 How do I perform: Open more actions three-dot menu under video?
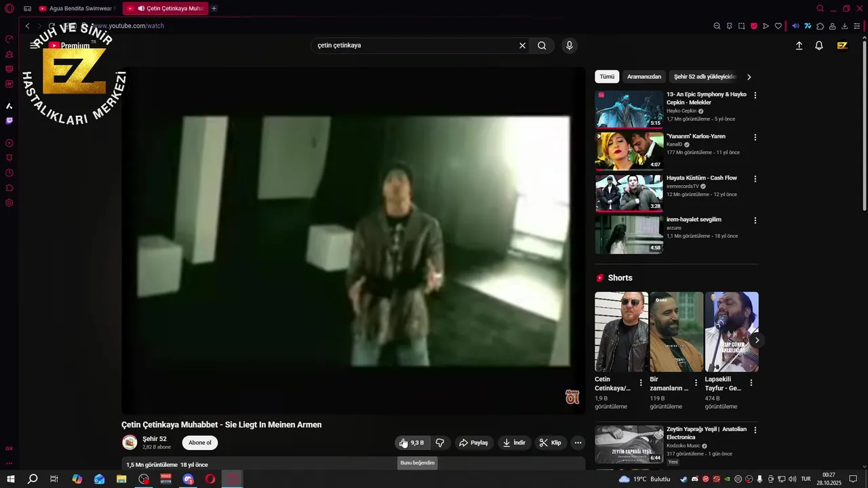578,443
